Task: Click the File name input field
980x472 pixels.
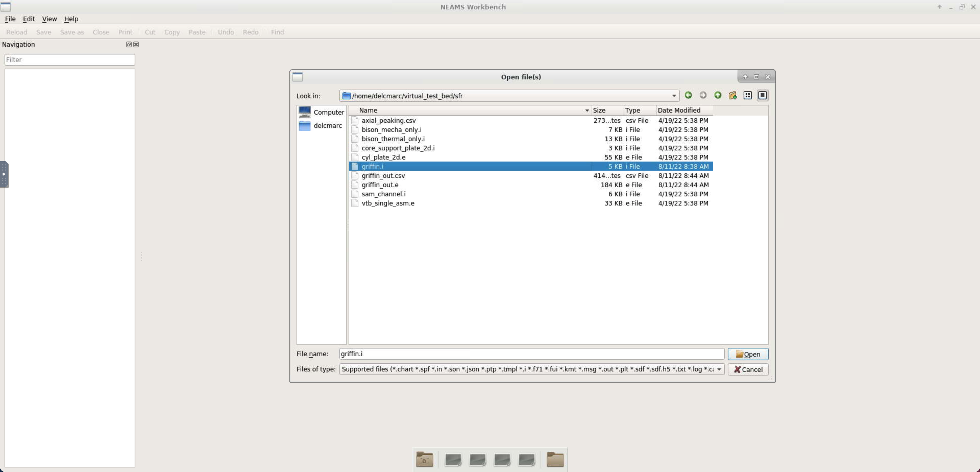Action: [x=531, y=354]
